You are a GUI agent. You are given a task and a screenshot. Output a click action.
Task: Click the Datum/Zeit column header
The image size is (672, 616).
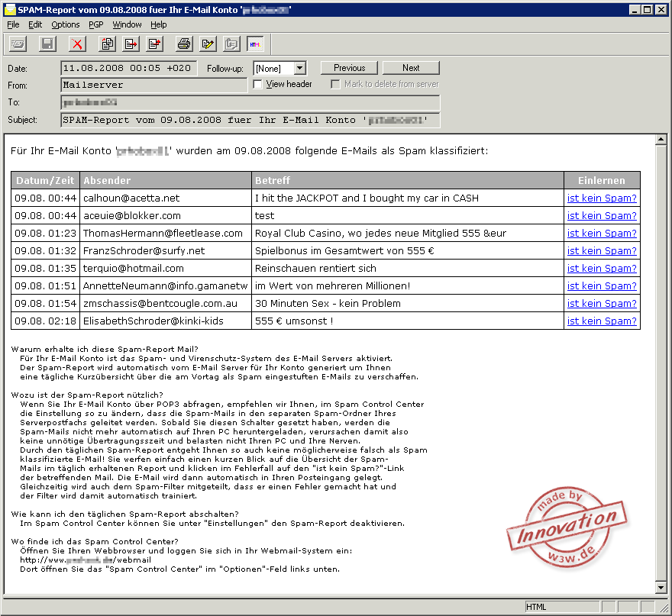[45, 180]
